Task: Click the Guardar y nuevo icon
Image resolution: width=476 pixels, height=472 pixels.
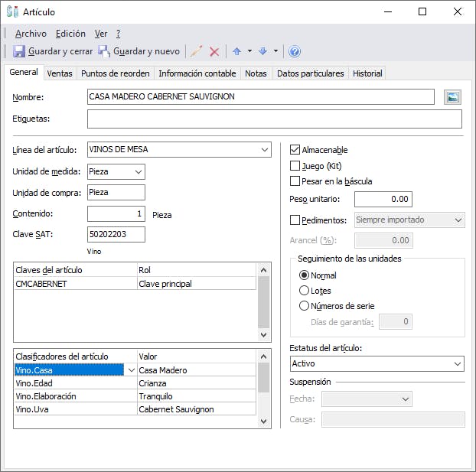Action: (104, 51)
